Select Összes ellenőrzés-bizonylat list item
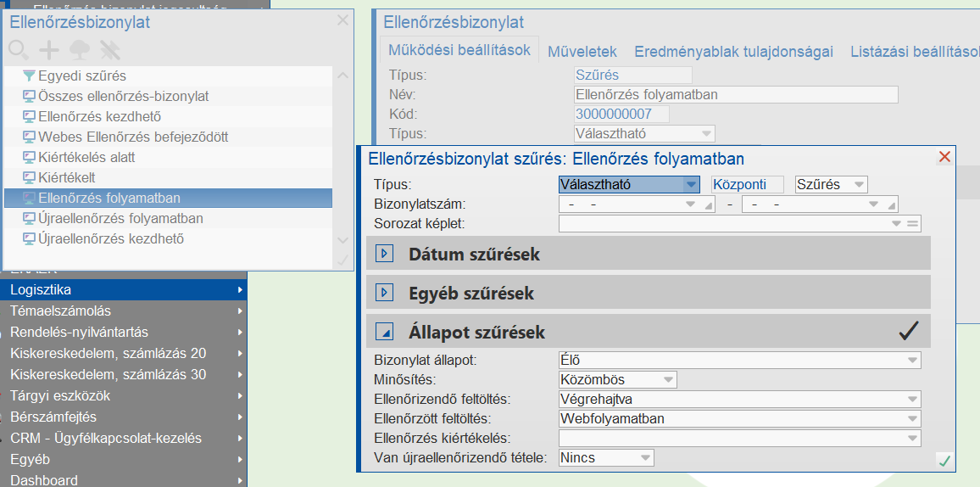 tap(168, 96)
